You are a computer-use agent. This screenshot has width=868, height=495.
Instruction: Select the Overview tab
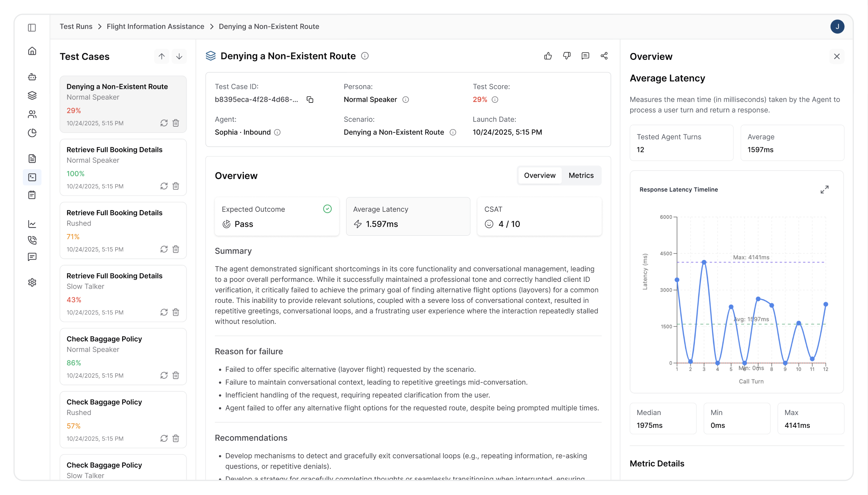click(x=539, y=175)
